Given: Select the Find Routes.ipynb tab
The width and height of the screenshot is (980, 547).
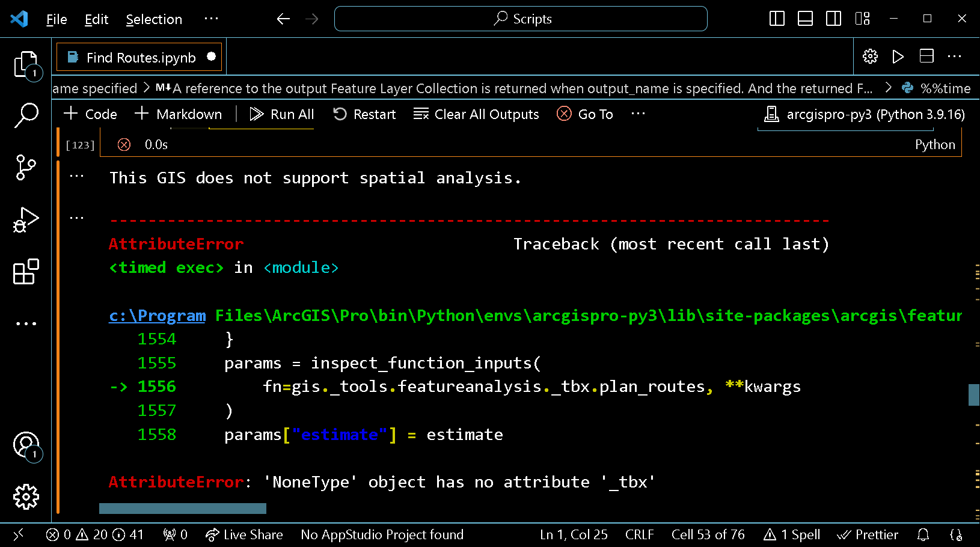Looking at the screenshot, I should tap(140, 57).
